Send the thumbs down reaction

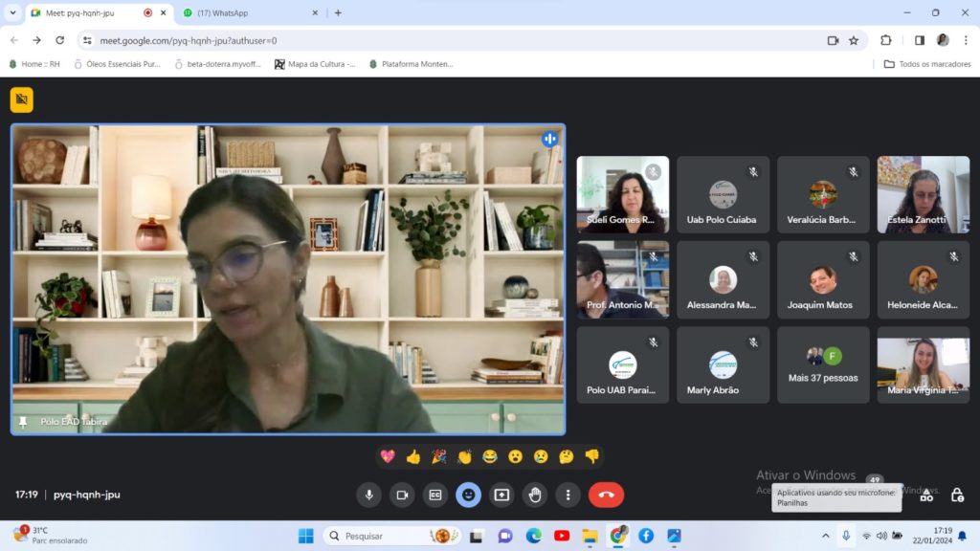[x=592, y=457]
